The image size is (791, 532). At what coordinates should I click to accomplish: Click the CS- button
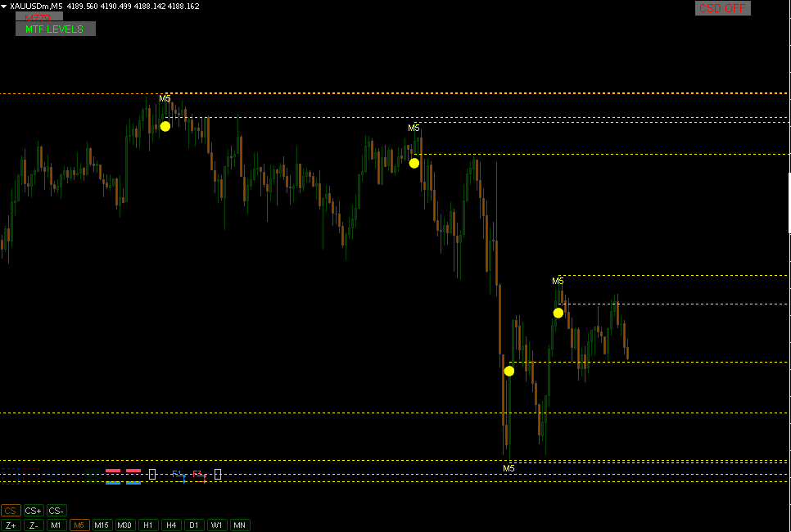tap(56, 511)
